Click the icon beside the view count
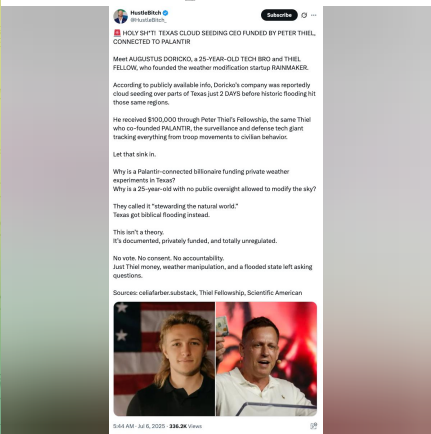This screenshot has width=431, height=434. (313, 426)
